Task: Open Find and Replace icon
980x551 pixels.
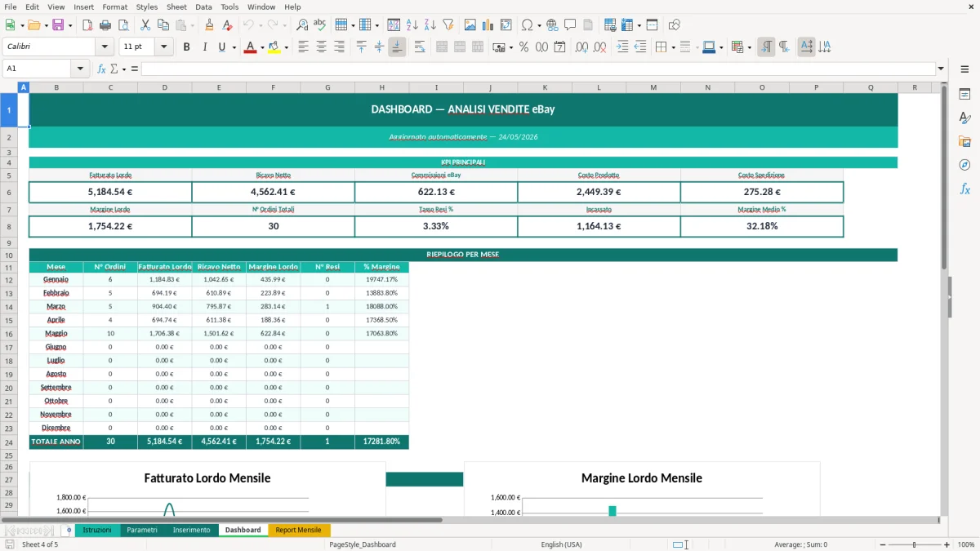Action: click(302, 25)
